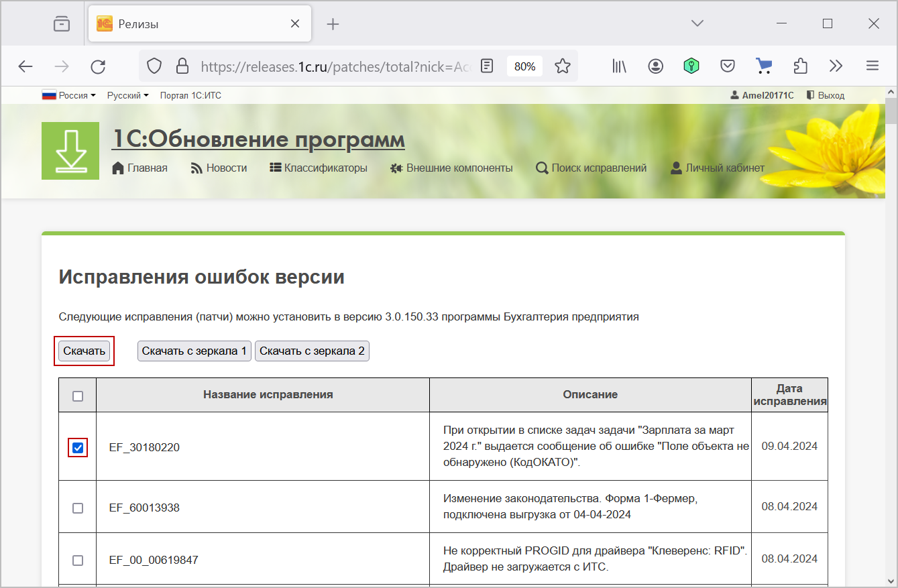
Task: Go to Главная menu item
Action: [x=139, y=168]
